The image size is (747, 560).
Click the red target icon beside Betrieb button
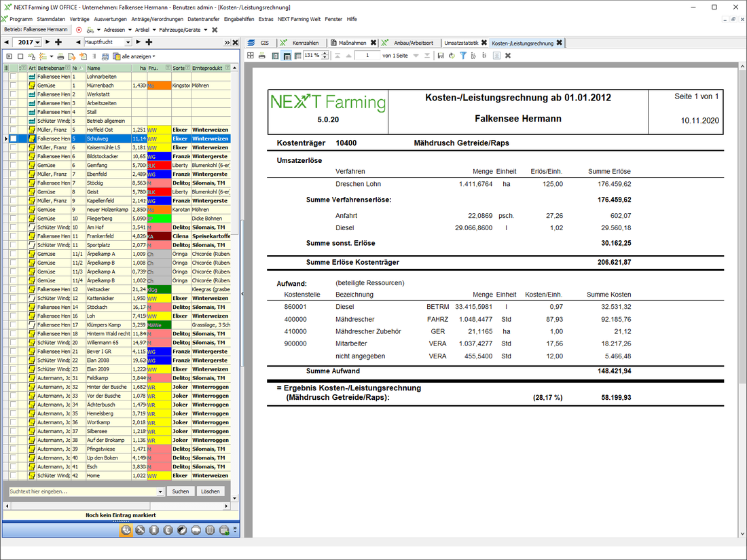[x=79, y=30]
